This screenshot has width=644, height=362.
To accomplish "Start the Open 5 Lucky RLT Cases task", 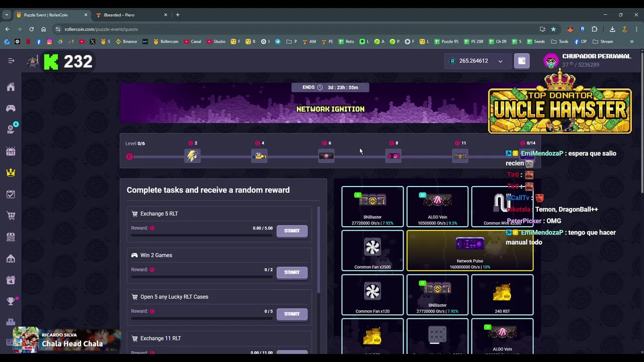I will click(292, 314).
